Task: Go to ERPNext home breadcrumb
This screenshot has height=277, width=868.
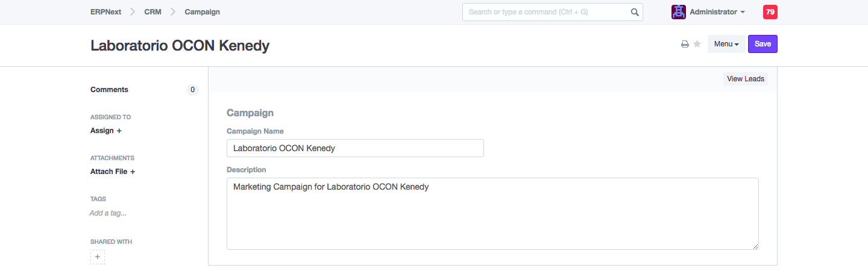Action: click(105, 12)
